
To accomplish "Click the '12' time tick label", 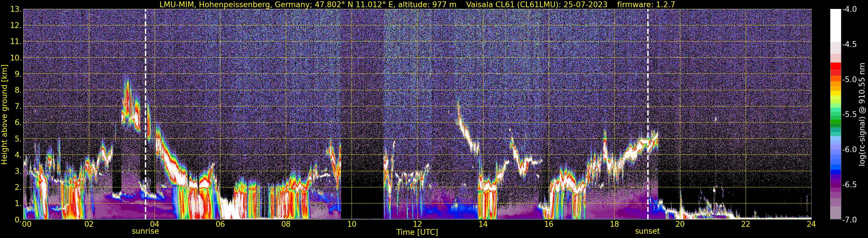I will tap(417, 224).
